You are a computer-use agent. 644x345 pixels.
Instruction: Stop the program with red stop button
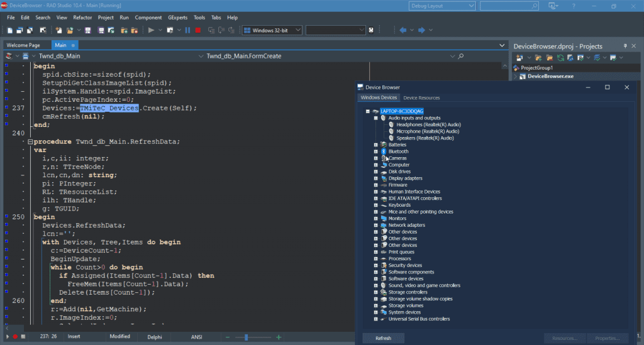(198, 30)
